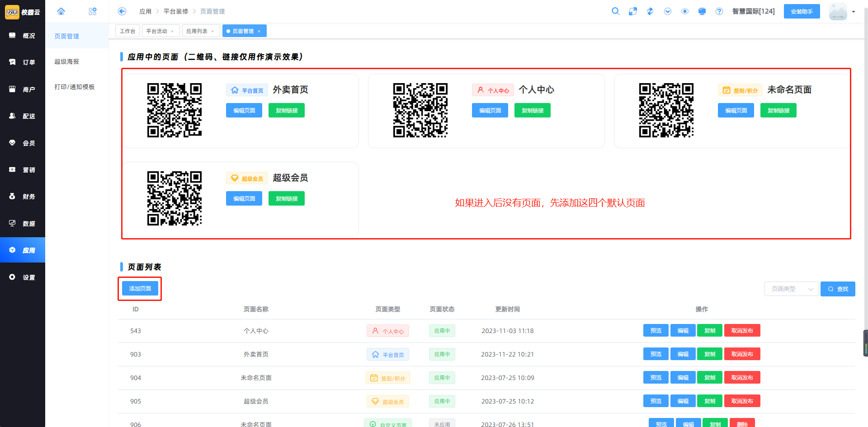The width and height of the screenshot is (868, 427).
Task: Expand the user avatar dropdown arrow
Action: [x=854, y=12]
